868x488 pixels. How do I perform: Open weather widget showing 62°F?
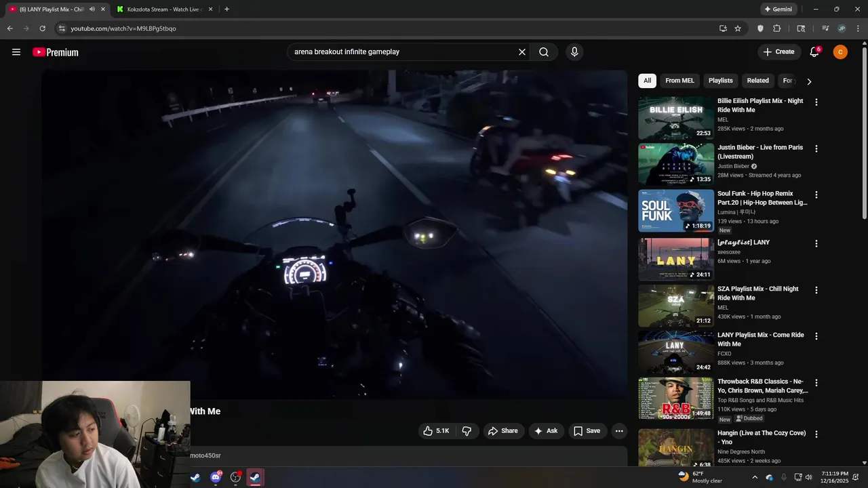pos(699,477)
